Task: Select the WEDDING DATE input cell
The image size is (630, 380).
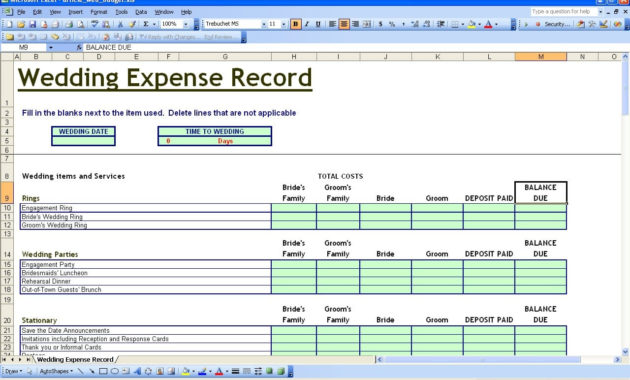Action: coord(84,141)
